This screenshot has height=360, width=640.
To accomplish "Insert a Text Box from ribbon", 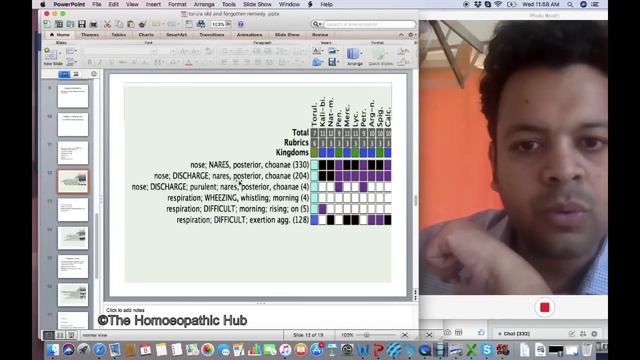I will click(317, 51).
